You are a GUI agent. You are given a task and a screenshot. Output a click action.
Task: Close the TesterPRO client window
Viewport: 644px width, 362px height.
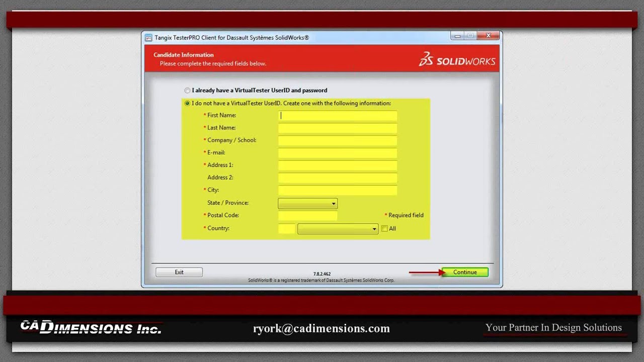[x=488, y=36]
